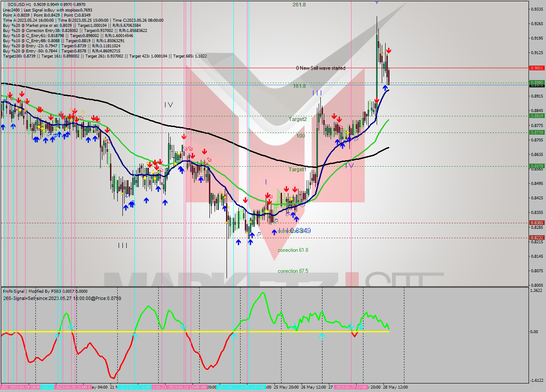This screenshot has height=392, width=546.
Task: Select the green 0.8739 price tag
Action: point(536,132)
